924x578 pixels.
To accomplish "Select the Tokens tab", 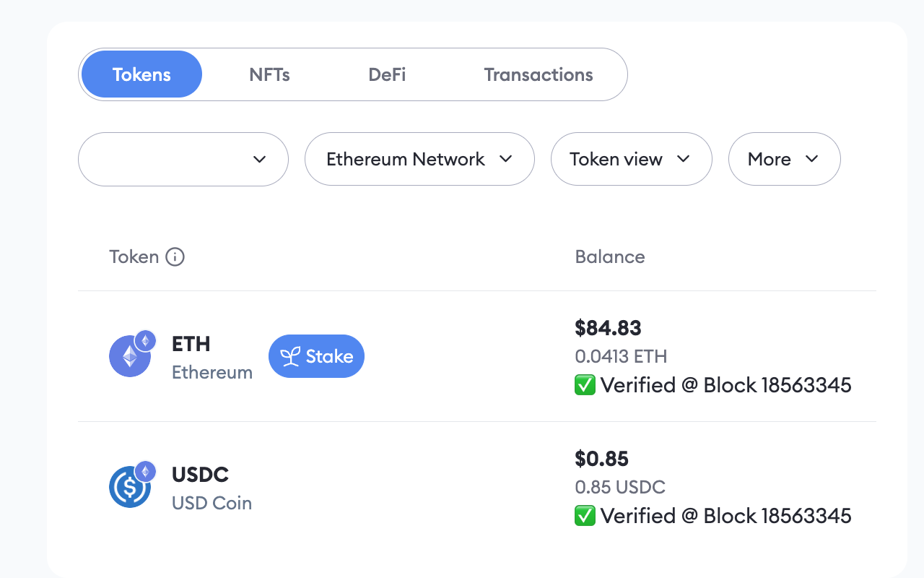I will click(x=141, y=74).
